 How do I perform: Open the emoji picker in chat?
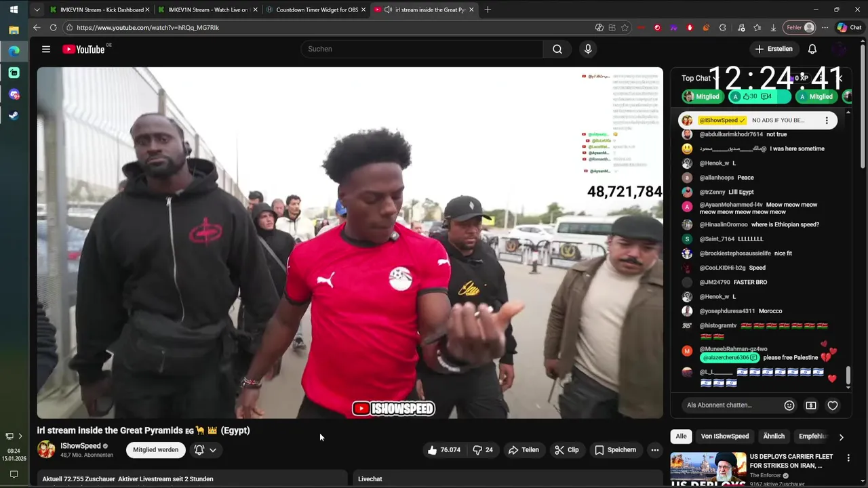click(x=789, y=405)
